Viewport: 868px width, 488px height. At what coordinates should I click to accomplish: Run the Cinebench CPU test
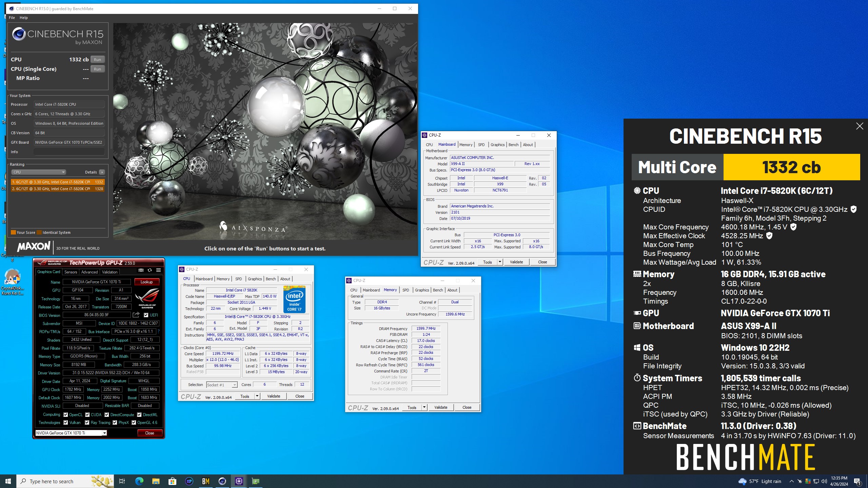[x=98, y=60]
